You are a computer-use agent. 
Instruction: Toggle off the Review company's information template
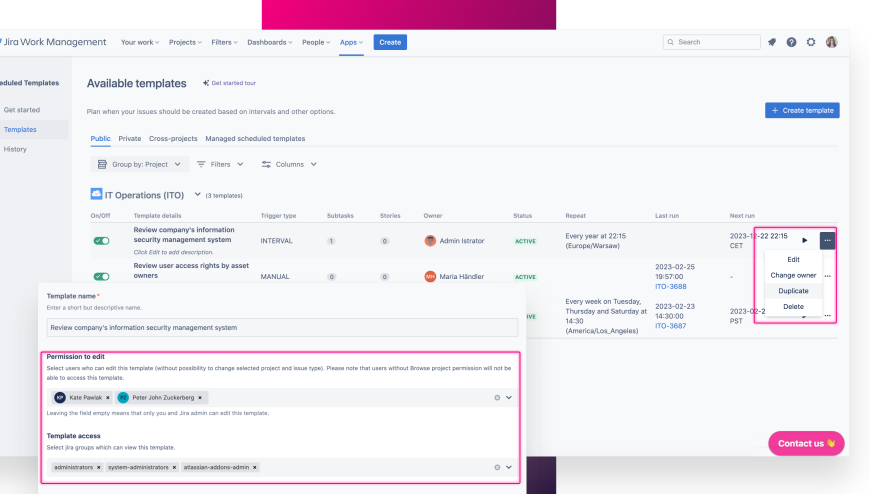(102, 240)
